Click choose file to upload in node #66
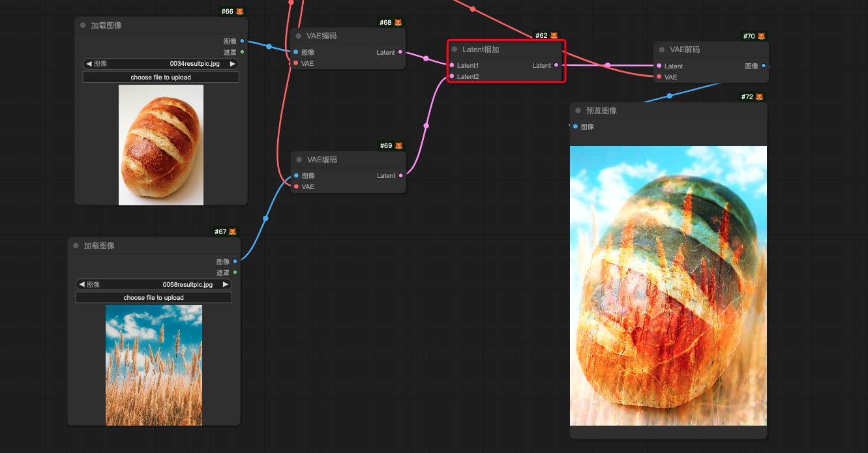The image size is (868, 453). [x=161, y=77]
